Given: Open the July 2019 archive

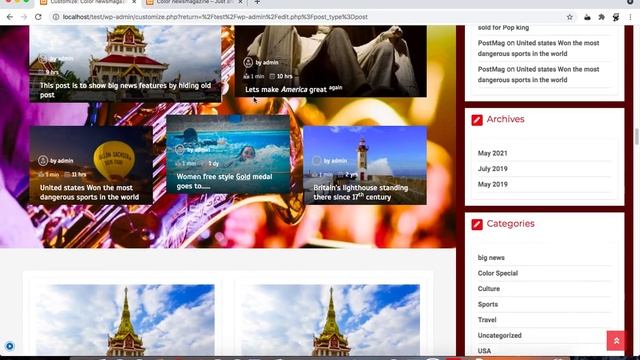Looking at the screenshot, I should pyautogui.click(x=493, y=169).
